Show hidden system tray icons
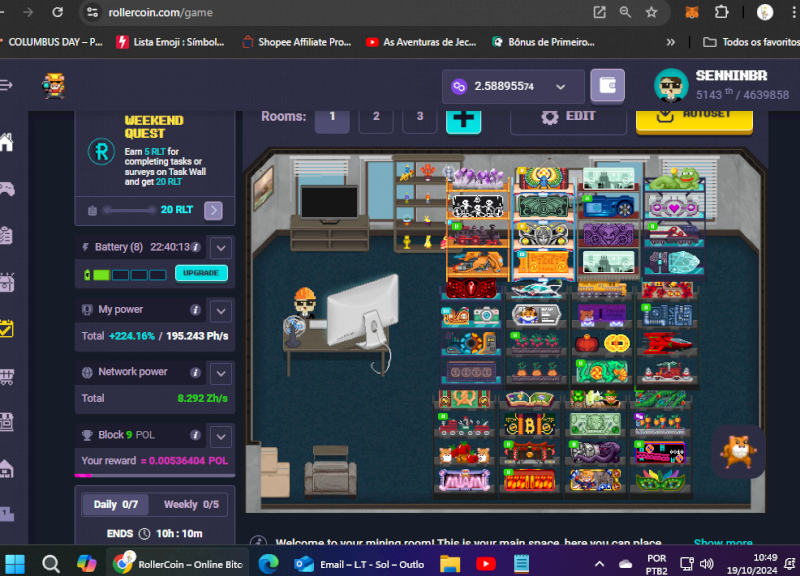Image resolution: width=800 pixels, height=576 pixels. pyautogui.click(x=599, y=564)
